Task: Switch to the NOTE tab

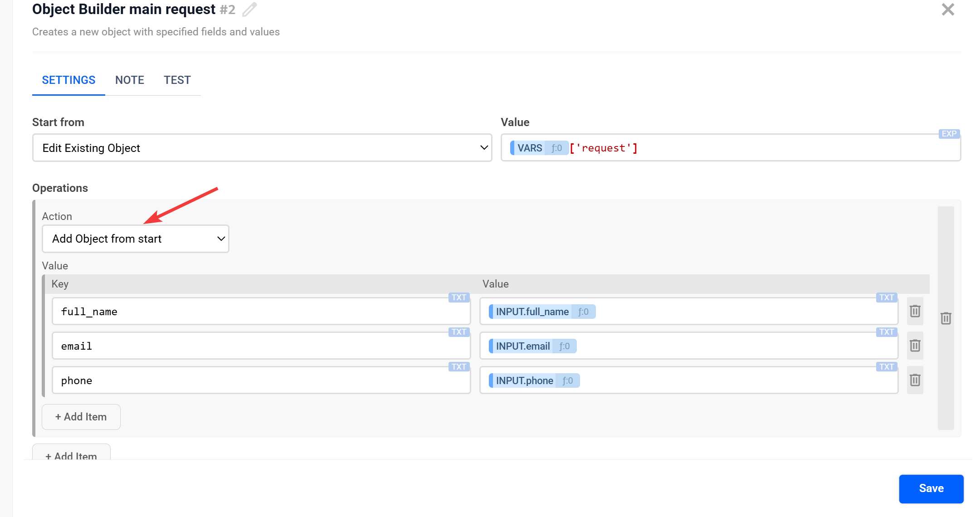Action: (129, 80)
